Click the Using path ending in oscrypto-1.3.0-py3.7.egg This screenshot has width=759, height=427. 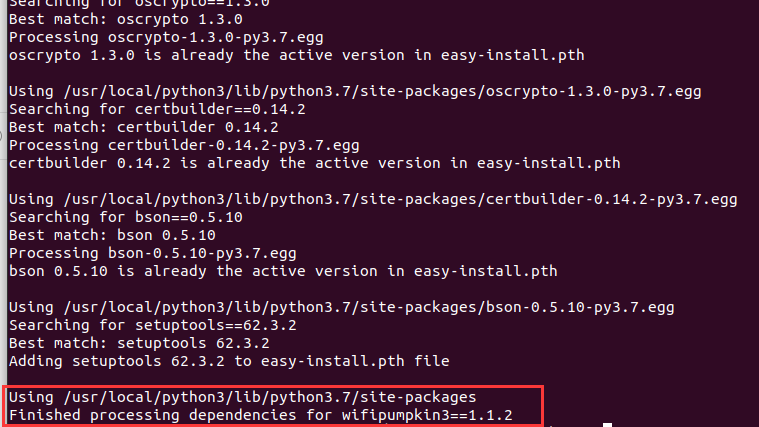[x=354, y=91]
